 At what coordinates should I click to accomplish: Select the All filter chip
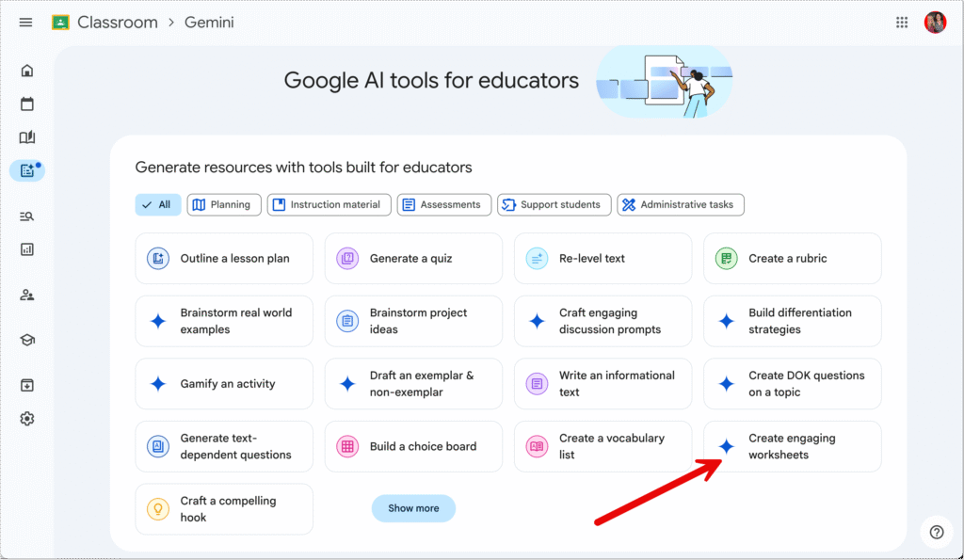coord(158,204)
